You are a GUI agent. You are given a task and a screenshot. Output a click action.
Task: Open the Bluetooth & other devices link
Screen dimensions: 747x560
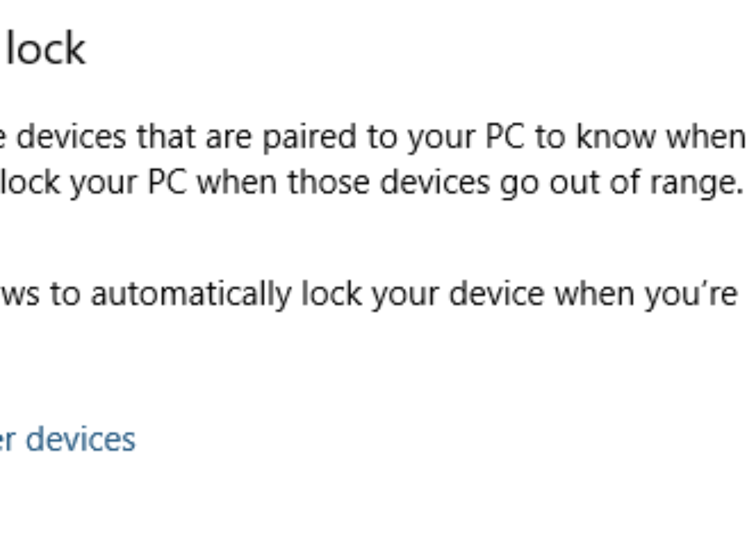click(68, 439)
